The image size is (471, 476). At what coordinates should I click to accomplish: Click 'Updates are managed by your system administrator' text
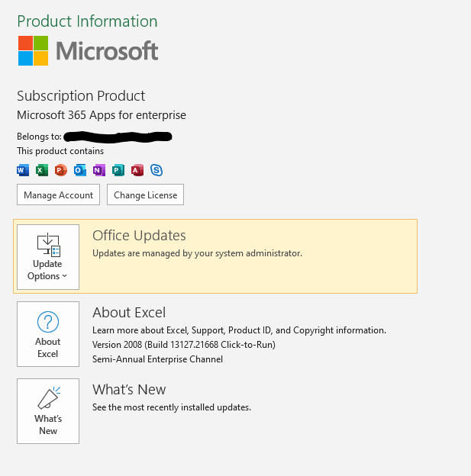197,253
